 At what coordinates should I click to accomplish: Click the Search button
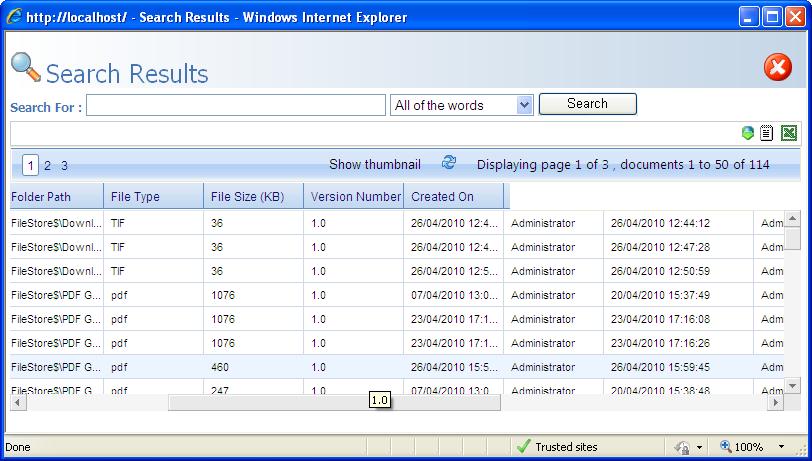click(x=588, y=104)
